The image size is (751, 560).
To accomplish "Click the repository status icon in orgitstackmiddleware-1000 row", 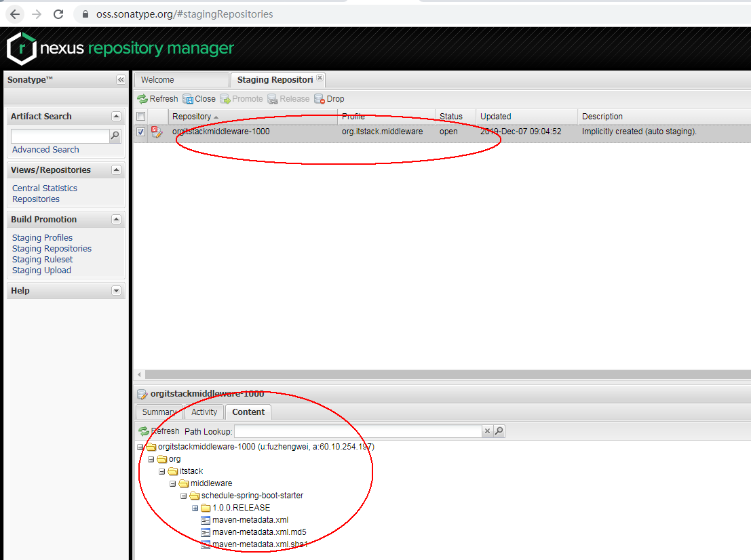I will pos(157,132).
